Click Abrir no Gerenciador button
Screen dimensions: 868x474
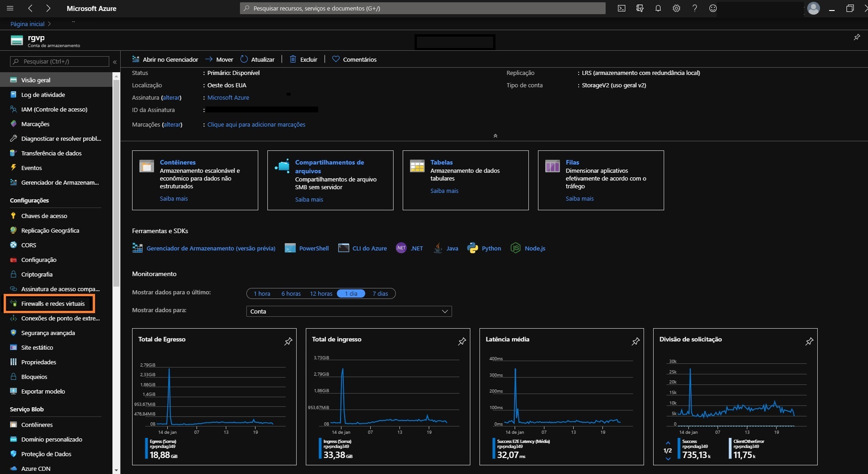[x=165, y=59]
